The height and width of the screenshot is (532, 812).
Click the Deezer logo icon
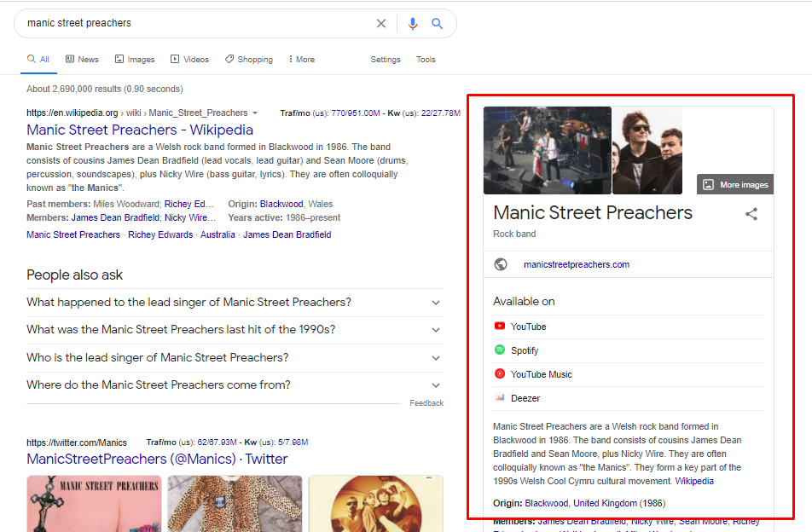coord(500,397)
